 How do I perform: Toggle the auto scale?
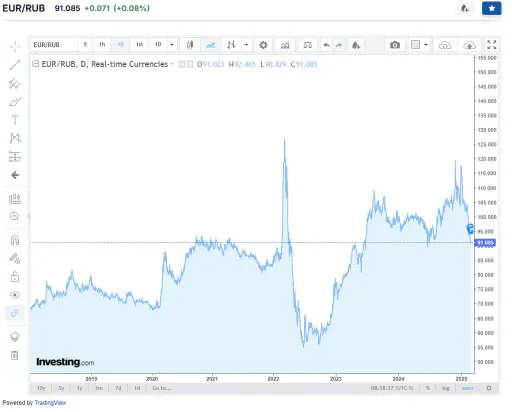click(467, 388)
